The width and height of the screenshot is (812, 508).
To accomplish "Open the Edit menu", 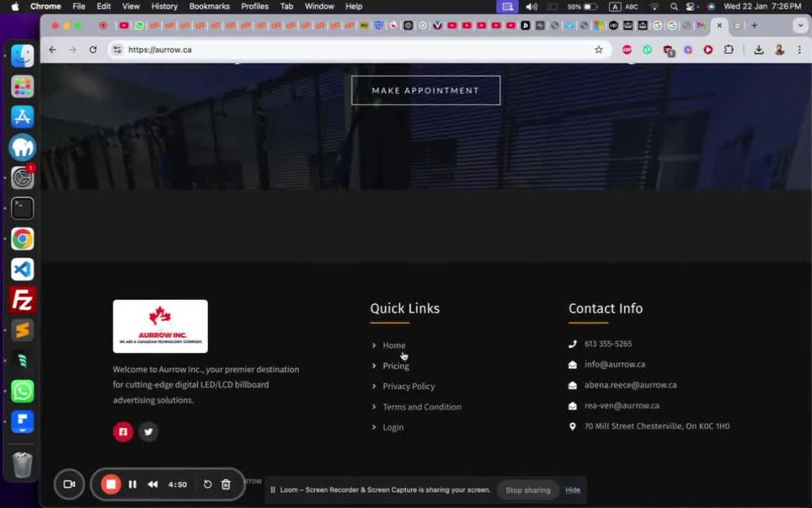I will click(104, 7).
